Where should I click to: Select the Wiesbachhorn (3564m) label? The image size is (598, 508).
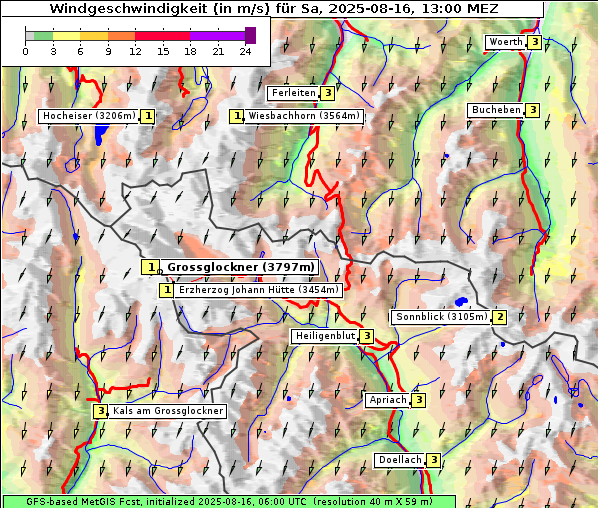point(304,116)
